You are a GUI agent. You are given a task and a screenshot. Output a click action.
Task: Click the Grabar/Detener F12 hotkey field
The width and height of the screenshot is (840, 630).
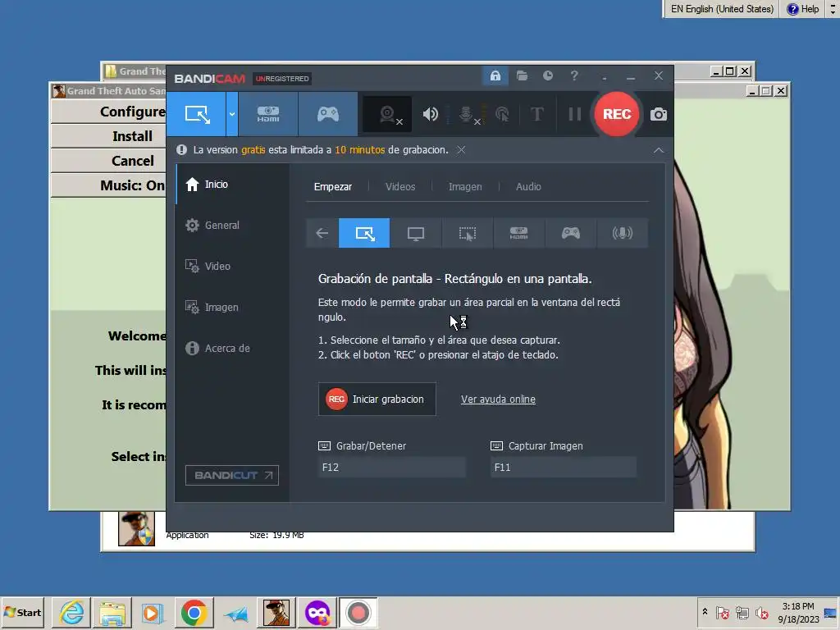tap(391, 467)
